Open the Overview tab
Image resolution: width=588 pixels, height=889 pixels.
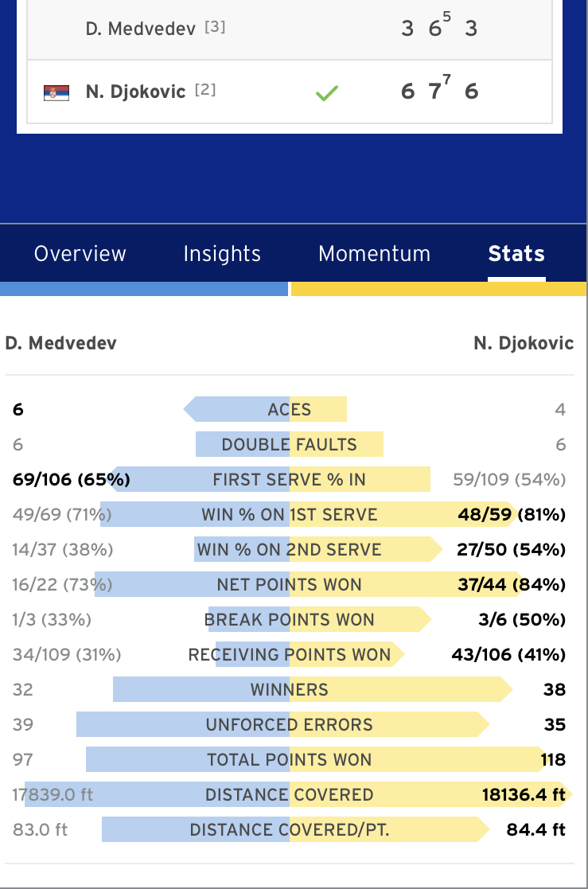80,253
